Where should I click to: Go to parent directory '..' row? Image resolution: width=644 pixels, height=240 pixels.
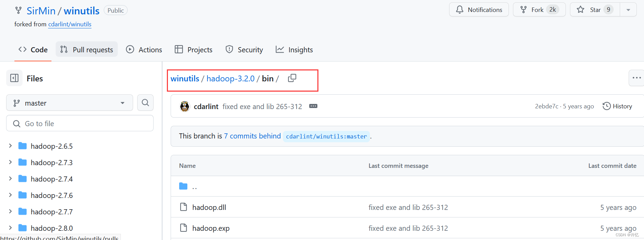[x=407, y=186]
